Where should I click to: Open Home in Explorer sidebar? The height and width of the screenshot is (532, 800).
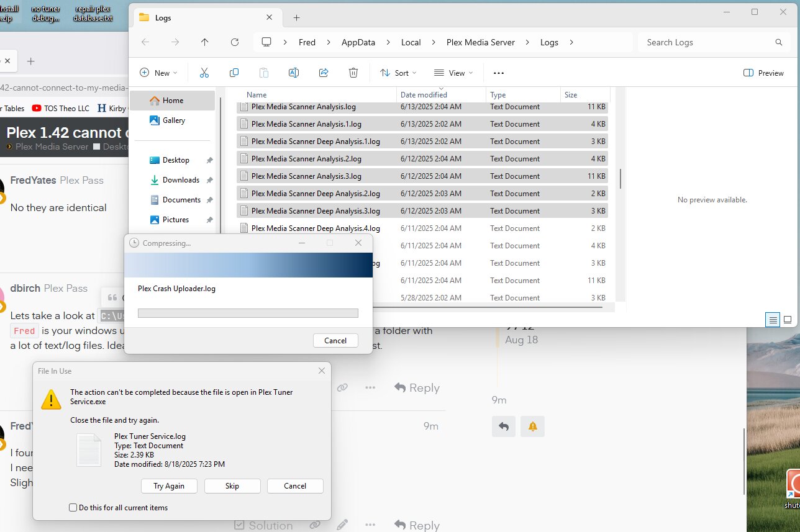pyautogui.click(x=173, y=101)
